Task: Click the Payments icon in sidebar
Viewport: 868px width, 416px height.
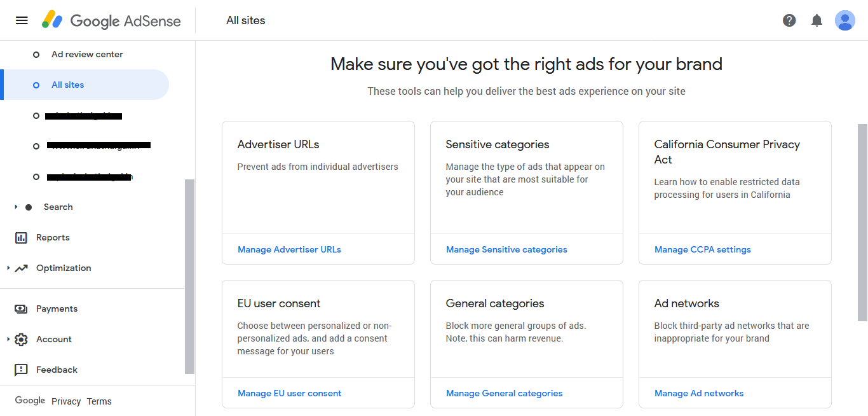Action: [x=21, y=309]
